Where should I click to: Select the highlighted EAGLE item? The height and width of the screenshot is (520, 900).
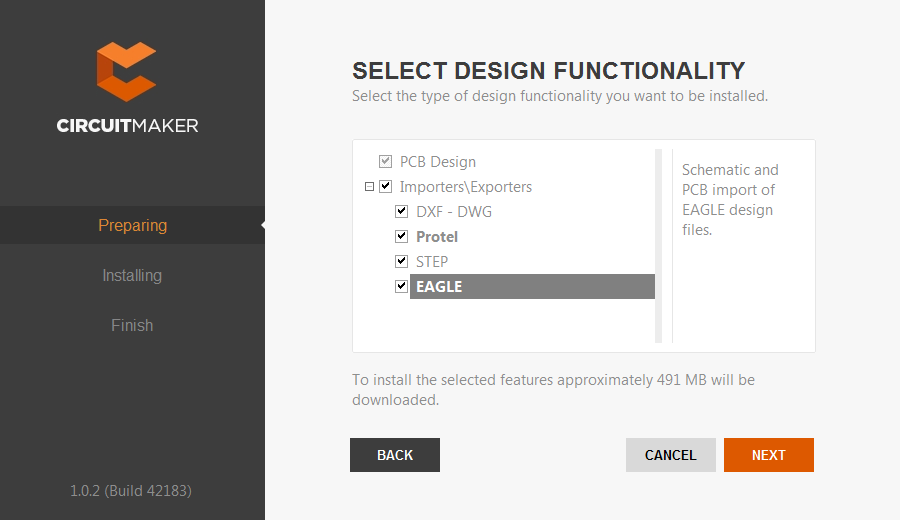440,287
